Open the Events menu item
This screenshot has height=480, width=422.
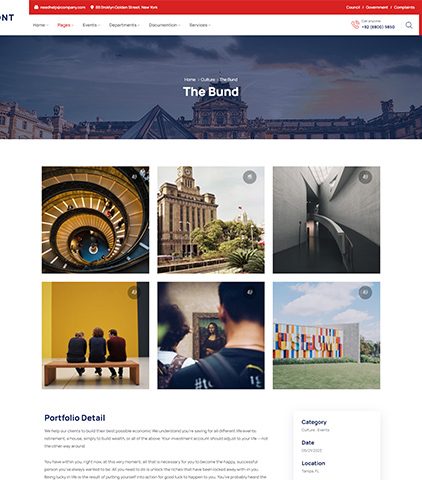(x=91, y=25)
